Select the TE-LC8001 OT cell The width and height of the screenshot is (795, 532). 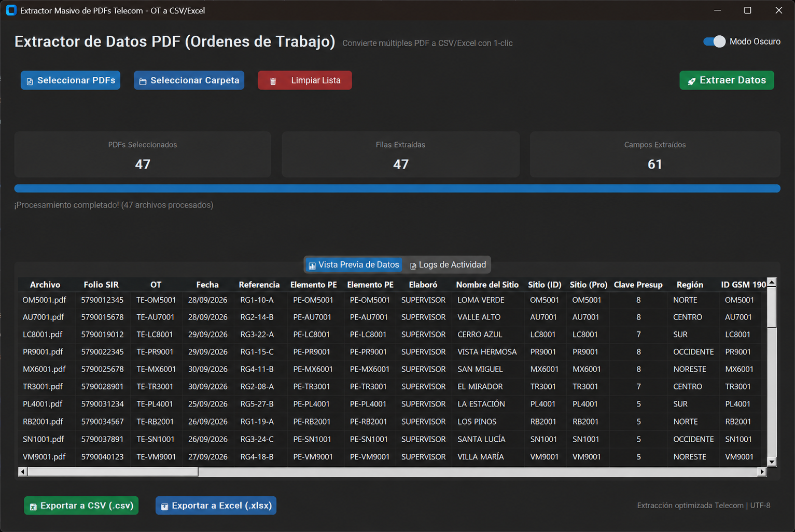coord(155,334)
